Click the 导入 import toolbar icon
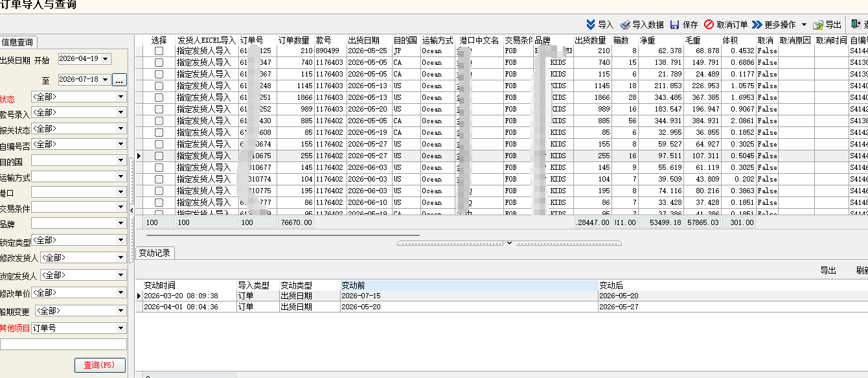 [x=591, y=25]
